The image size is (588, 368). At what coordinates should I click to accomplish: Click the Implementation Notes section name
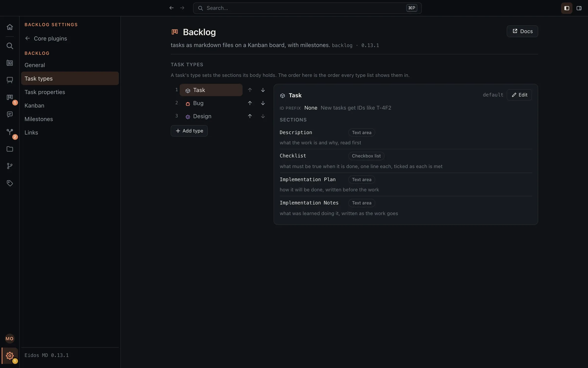(x=309, y=203)
